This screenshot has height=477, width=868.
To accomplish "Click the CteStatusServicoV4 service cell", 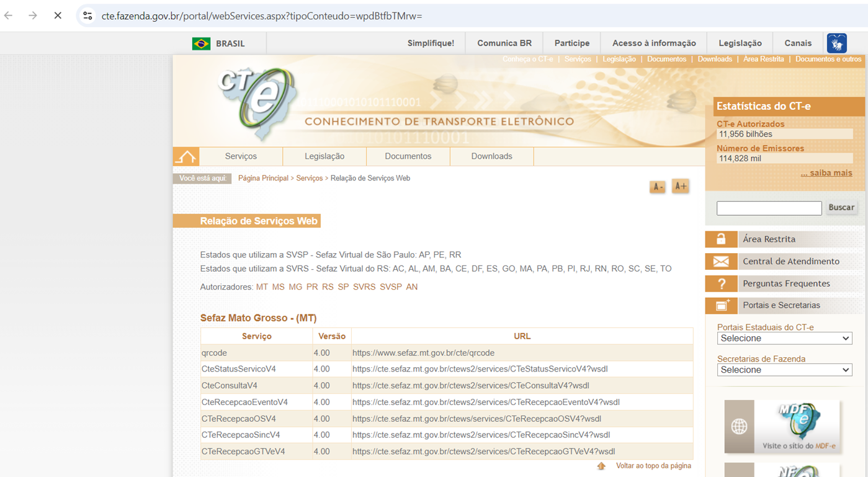I will click(256, 369).
